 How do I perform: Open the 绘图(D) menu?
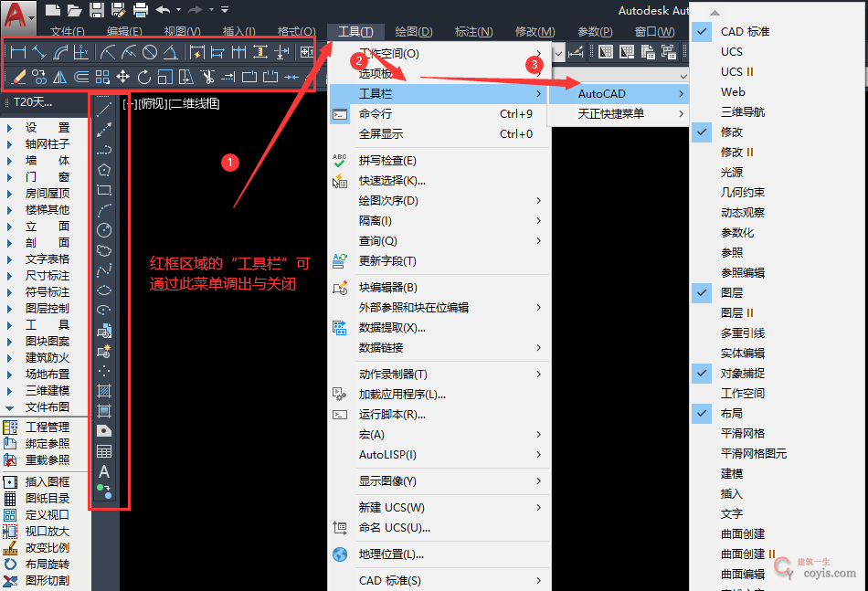pos(413,30)
